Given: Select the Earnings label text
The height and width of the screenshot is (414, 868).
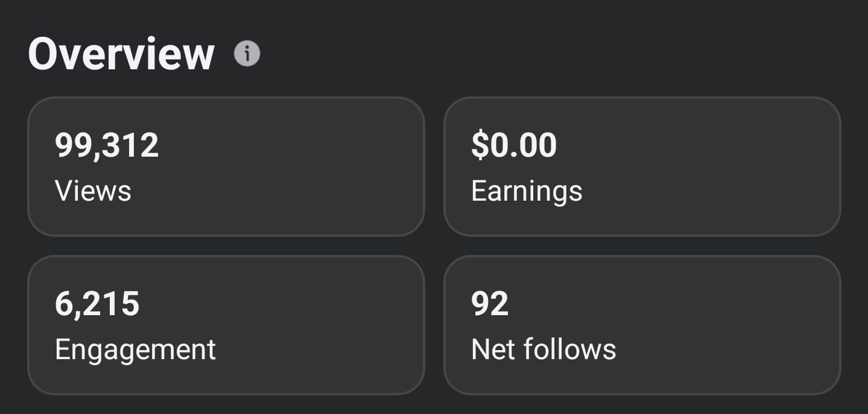Looking at the screenshot, I should coord(527,191).
